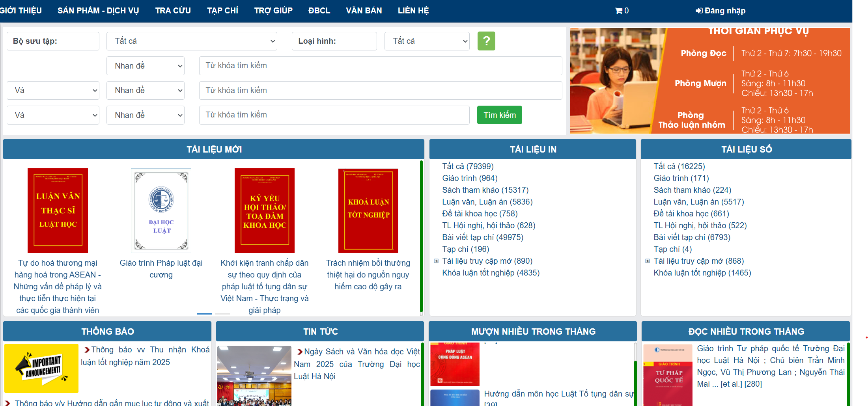Click the first keyword search input field
868x406 pixels.
380,66
